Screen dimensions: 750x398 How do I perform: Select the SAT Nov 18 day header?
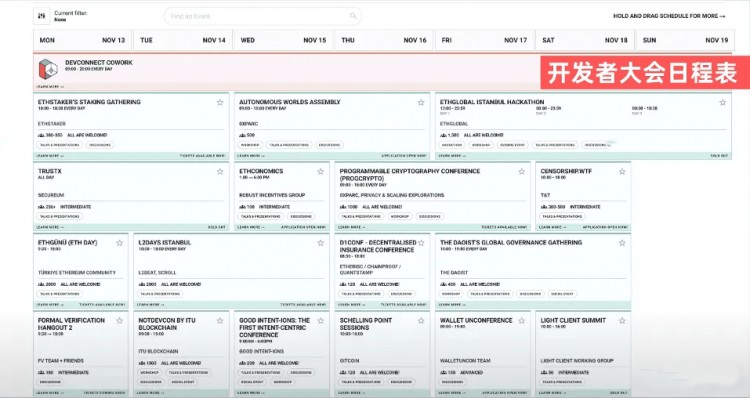coord(585,40)
